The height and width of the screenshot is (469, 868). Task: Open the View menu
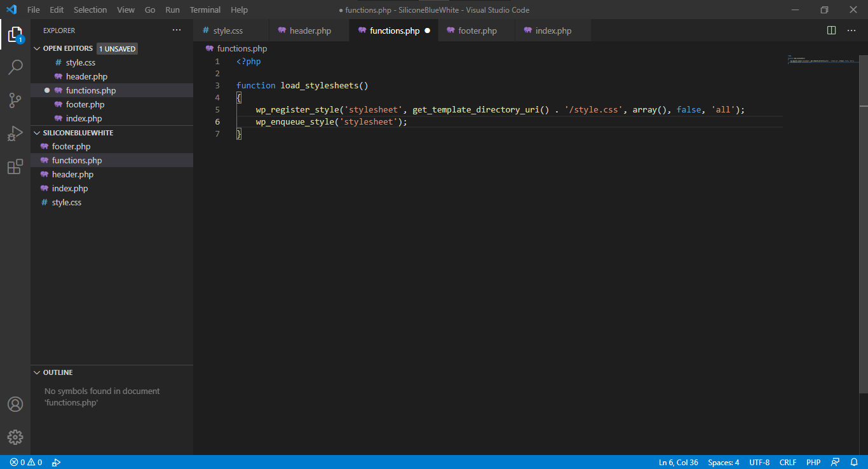click(126, 10)
